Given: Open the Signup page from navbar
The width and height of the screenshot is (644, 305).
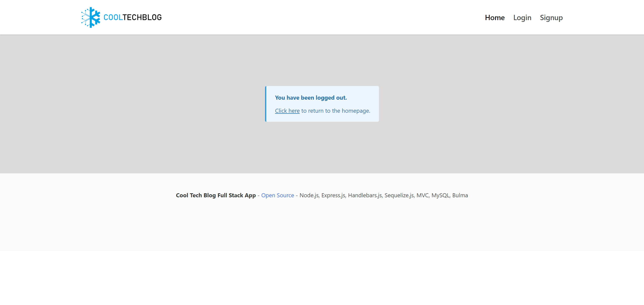Looking at the screenshot, I should [551, 18].
